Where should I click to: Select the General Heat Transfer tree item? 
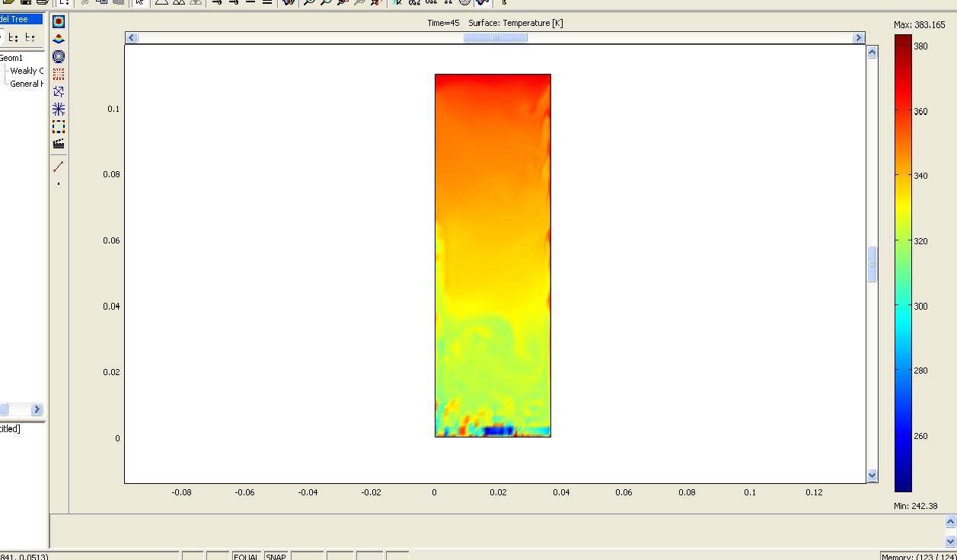point(27,84)
